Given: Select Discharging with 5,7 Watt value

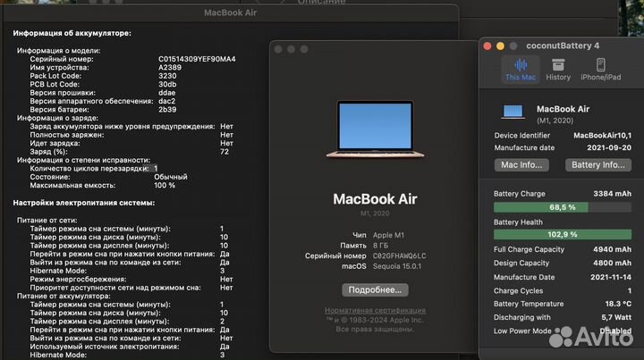Looking at the screenshot, I should 616,317.
